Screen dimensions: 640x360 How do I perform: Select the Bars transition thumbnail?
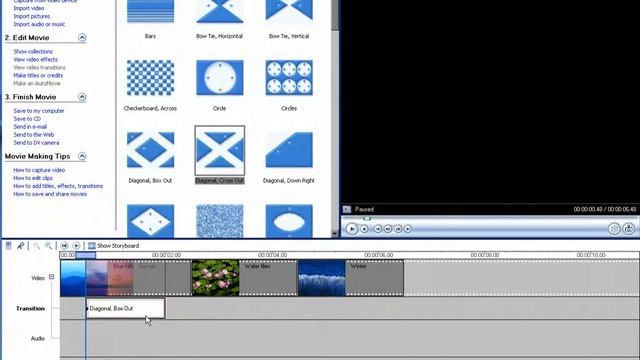click(150, 11)
